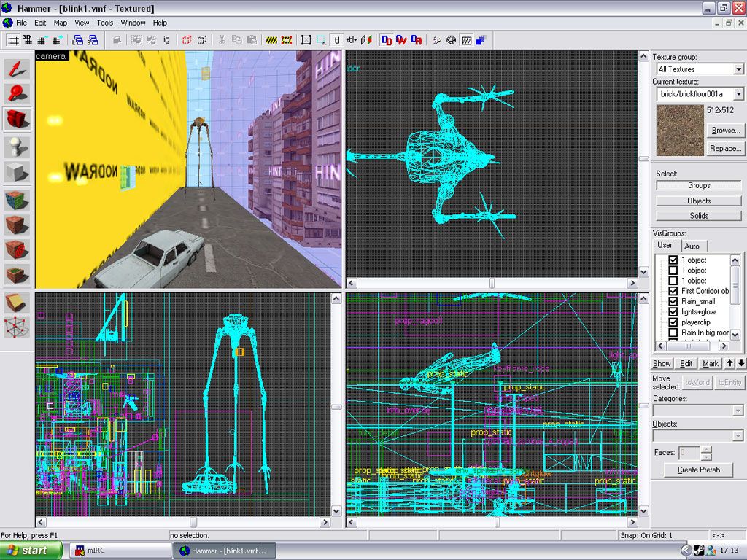Screen dimensions: 747x560
Task: Click the Browse... texture button
Action: pos(725,131)
